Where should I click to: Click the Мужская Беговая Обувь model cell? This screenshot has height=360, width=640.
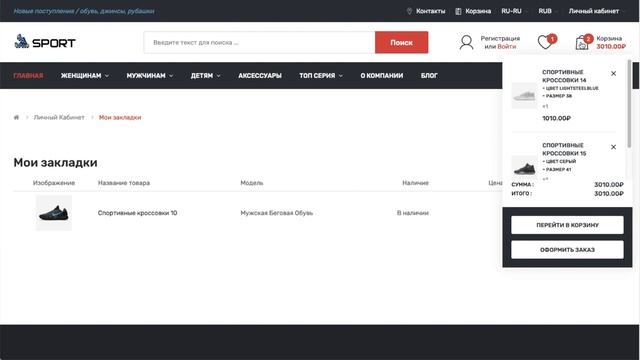(x=276, y=213)
